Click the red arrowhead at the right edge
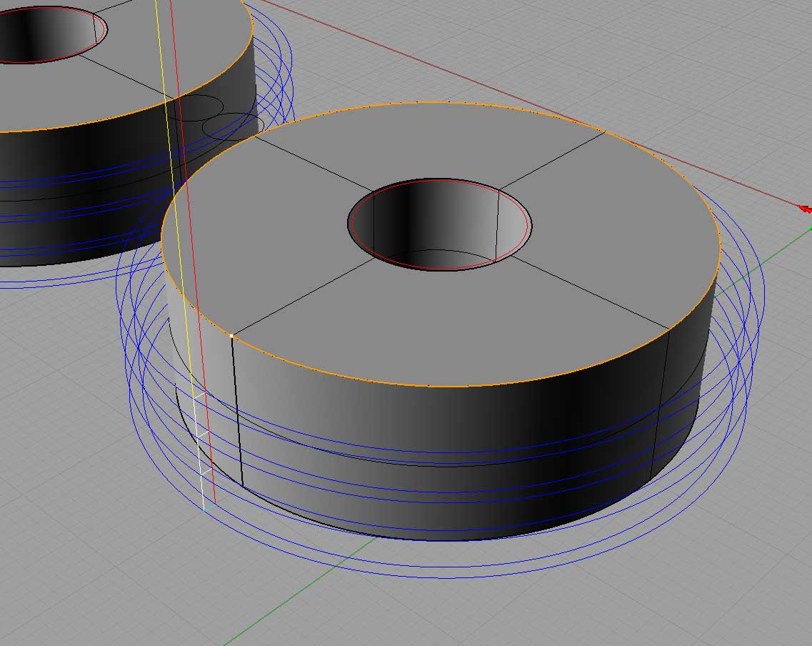 coord(804,209)
